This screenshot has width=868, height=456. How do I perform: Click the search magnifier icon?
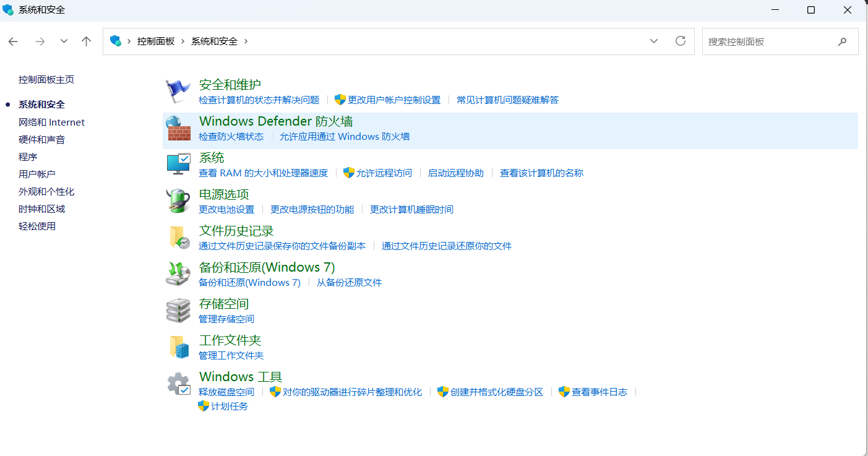[x=842, y=41]
